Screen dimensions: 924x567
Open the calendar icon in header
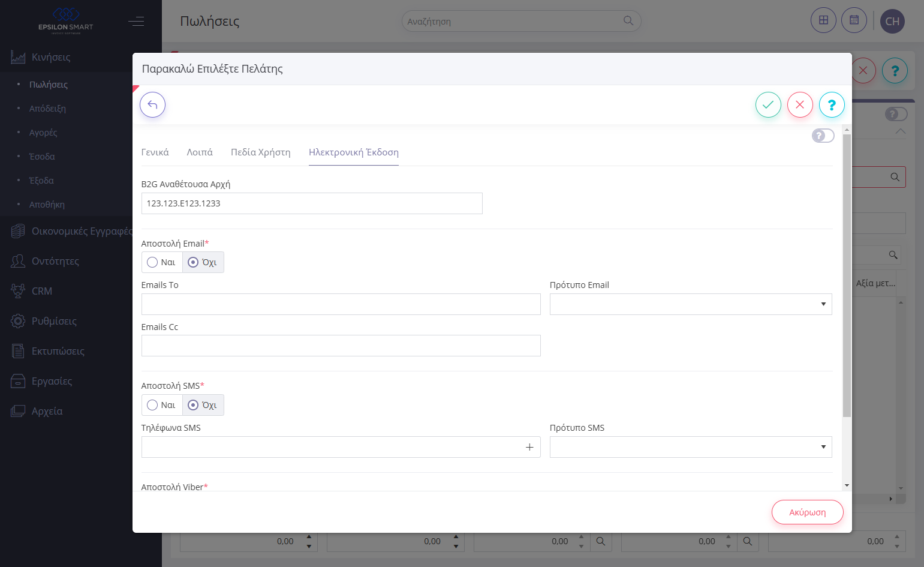pyautogui.click(x=854, y=20)
